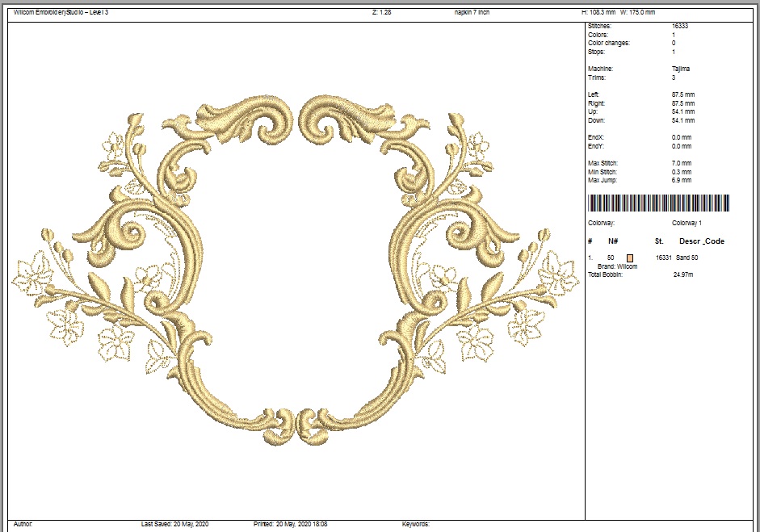The image size is (760, 532).
Task: Click the Descr _Code column header
Action: (701, 241)
